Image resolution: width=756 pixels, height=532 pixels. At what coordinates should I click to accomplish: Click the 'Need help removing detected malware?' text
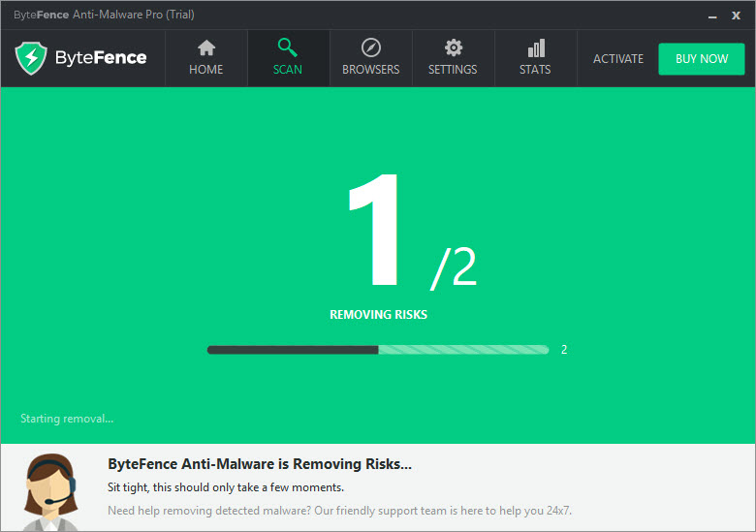click(339, 511)
